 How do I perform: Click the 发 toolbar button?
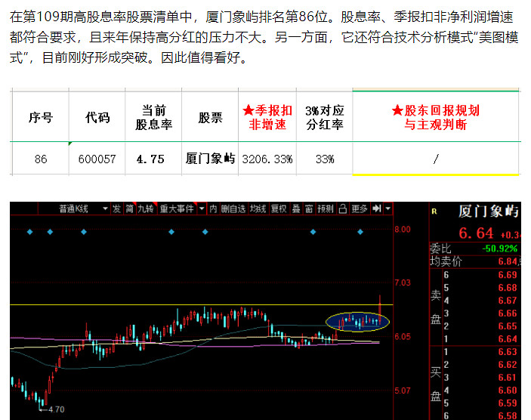[117, 209]
